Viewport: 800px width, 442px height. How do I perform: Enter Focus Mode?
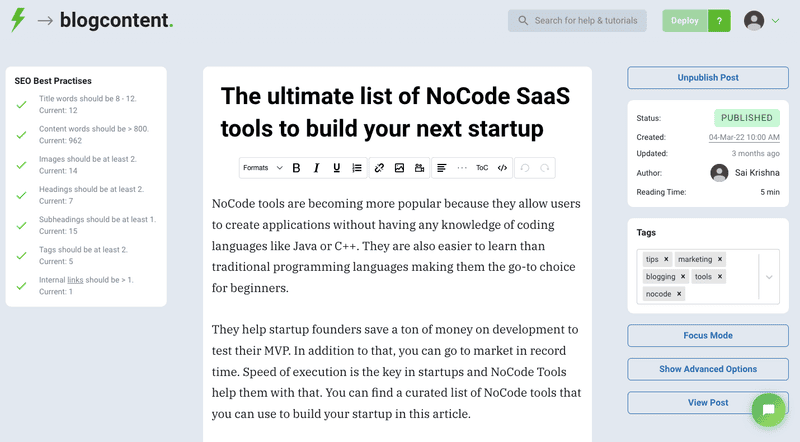(x=708, y=335)
